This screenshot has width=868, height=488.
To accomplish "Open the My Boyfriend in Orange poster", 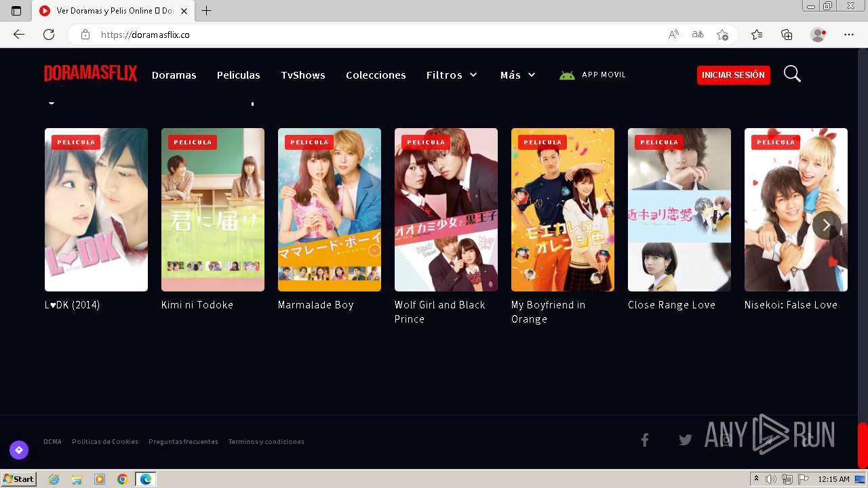I will tap(563, 209).
